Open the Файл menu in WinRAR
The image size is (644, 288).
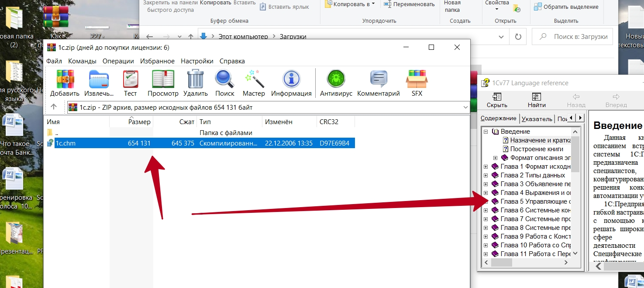(54, 61)
